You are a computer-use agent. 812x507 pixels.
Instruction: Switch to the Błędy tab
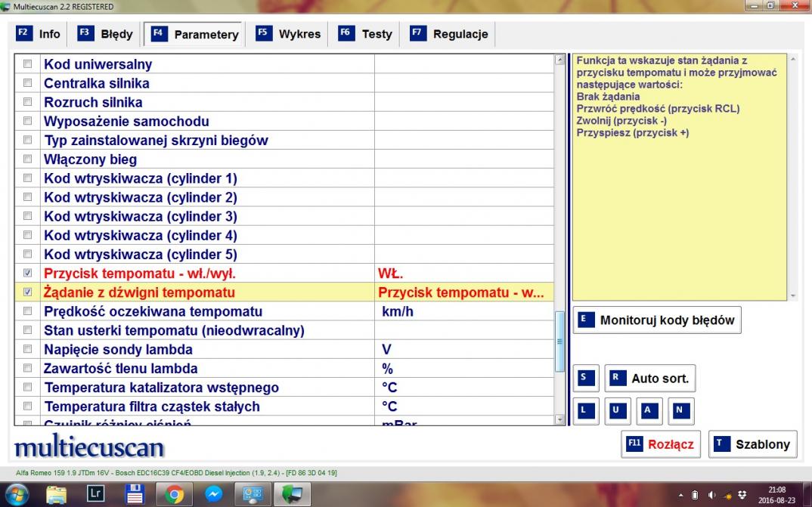pos(106,34)
